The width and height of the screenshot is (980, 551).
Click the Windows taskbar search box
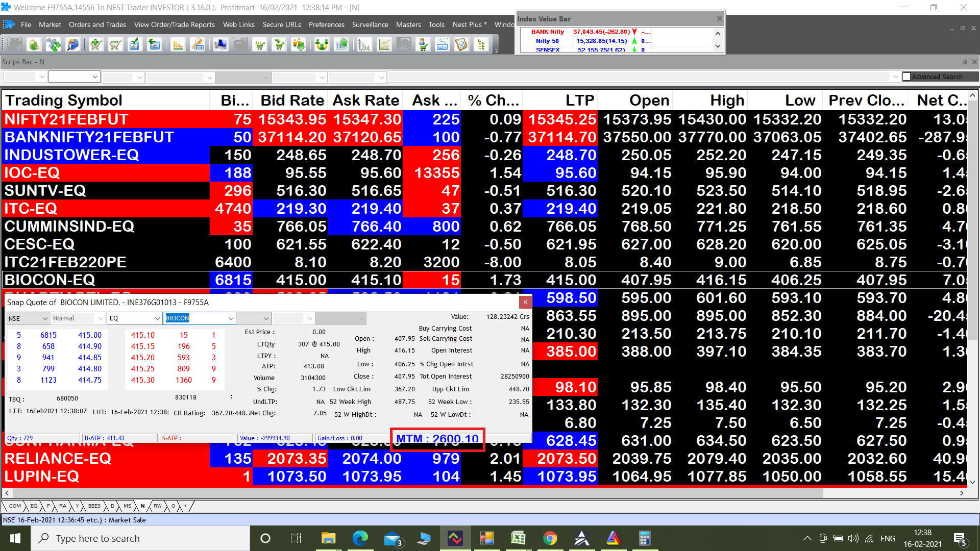pyautogui.click(x=140, y=538)
